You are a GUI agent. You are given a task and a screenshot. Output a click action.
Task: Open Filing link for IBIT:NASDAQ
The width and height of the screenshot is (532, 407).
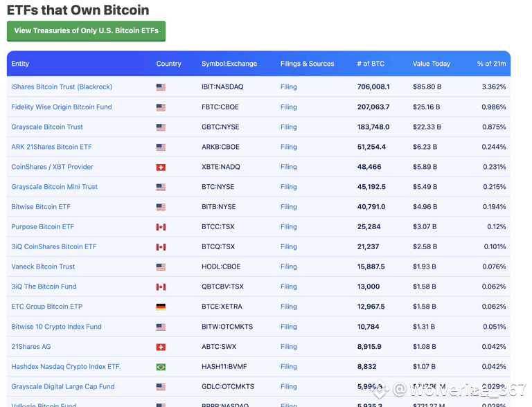tap(289, 87)
